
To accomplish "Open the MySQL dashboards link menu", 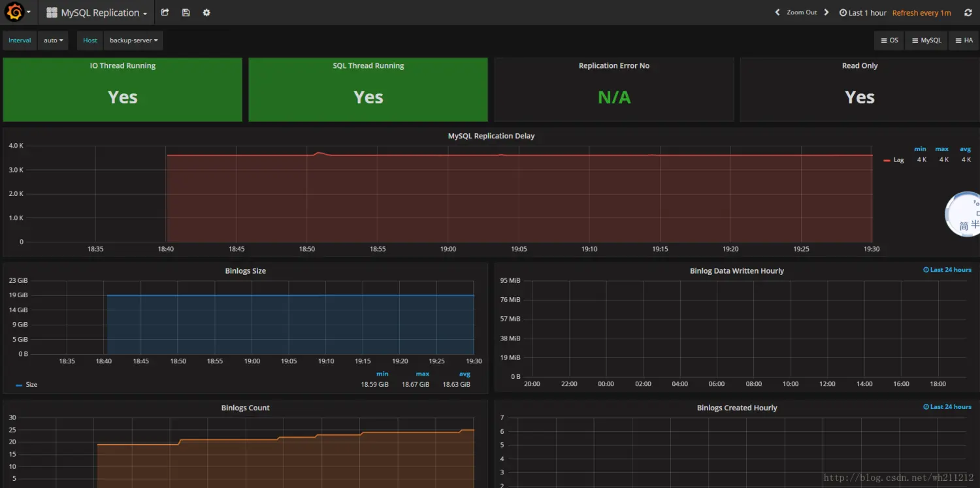I will pos(926,41).
